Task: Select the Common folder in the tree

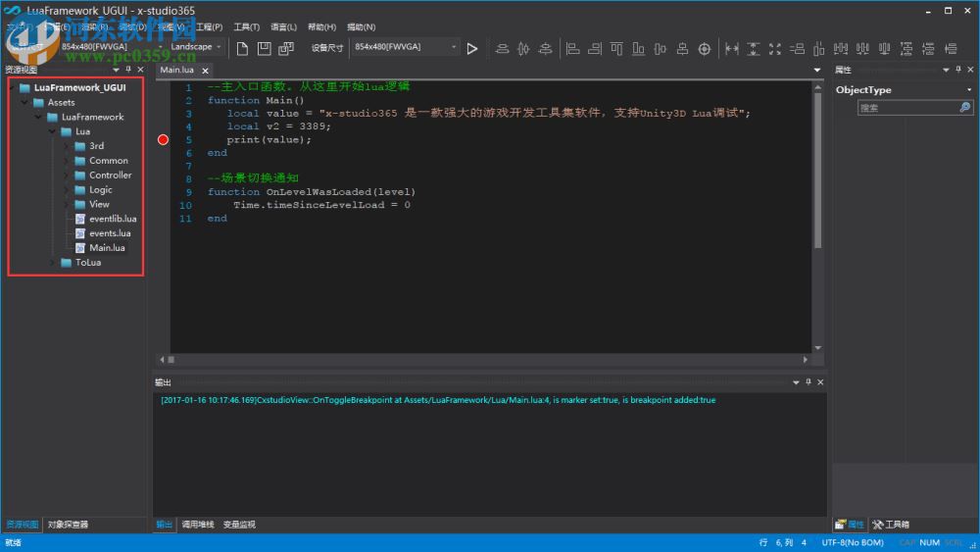Action: [108, 161]
